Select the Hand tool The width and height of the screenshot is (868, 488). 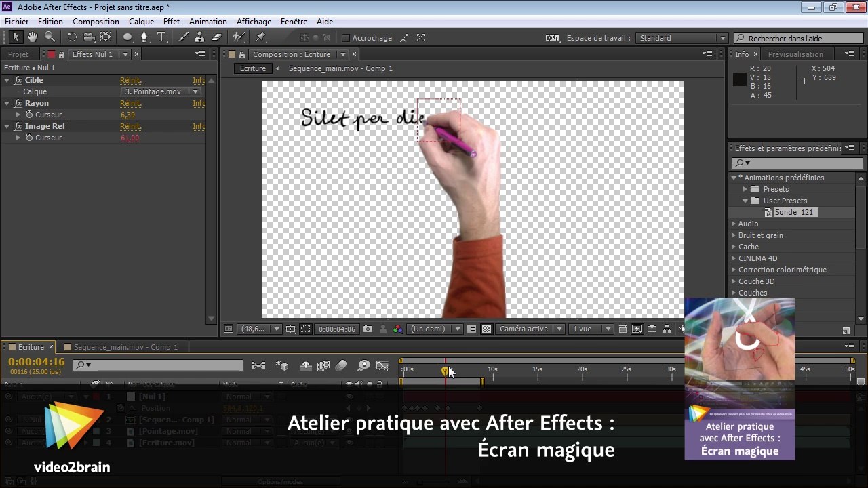pos(32,37)
